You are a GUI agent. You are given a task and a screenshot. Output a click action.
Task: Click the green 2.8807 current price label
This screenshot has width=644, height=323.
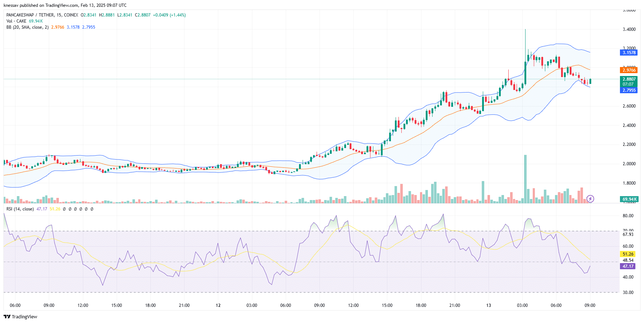629,79
